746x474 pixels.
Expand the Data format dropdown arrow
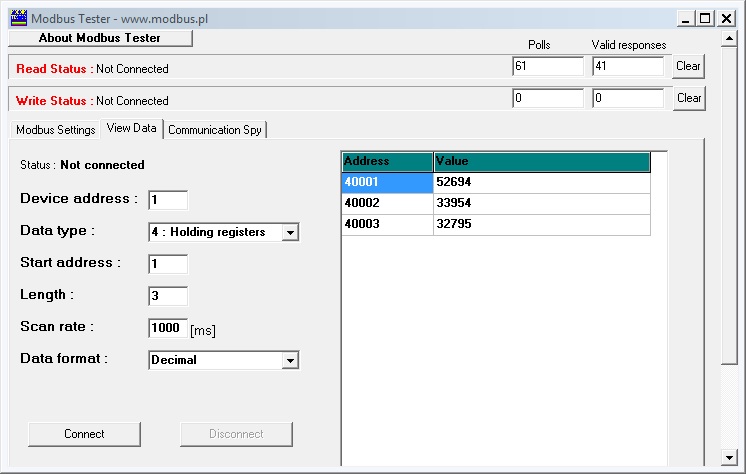[290, 360]
